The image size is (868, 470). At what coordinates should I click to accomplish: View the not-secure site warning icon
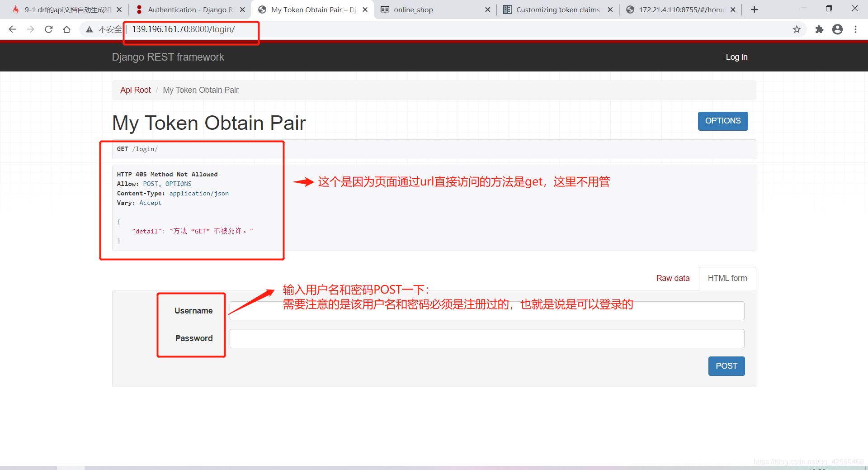click(90, 29)
